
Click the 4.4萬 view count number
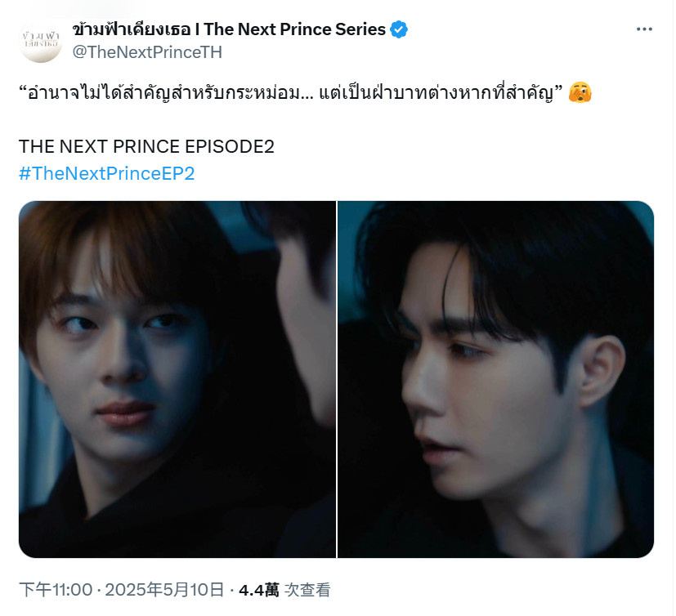pyautogui.click(x=259, y=590)
